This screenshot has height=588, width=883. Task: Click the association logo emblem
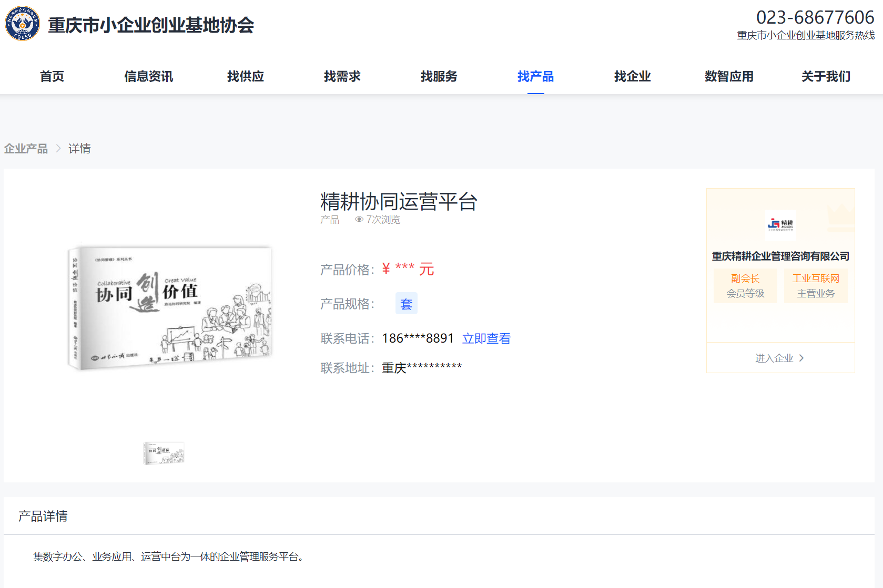[23, 24]
